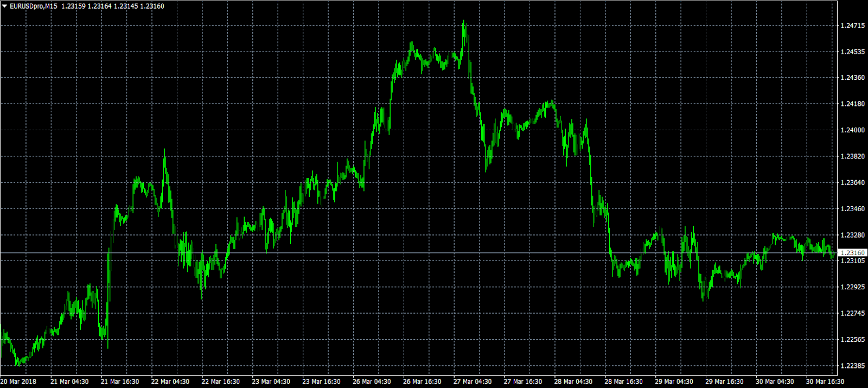Click the 1.23164 high price in header
Screen dimensions: 868x388
[99, 6]
